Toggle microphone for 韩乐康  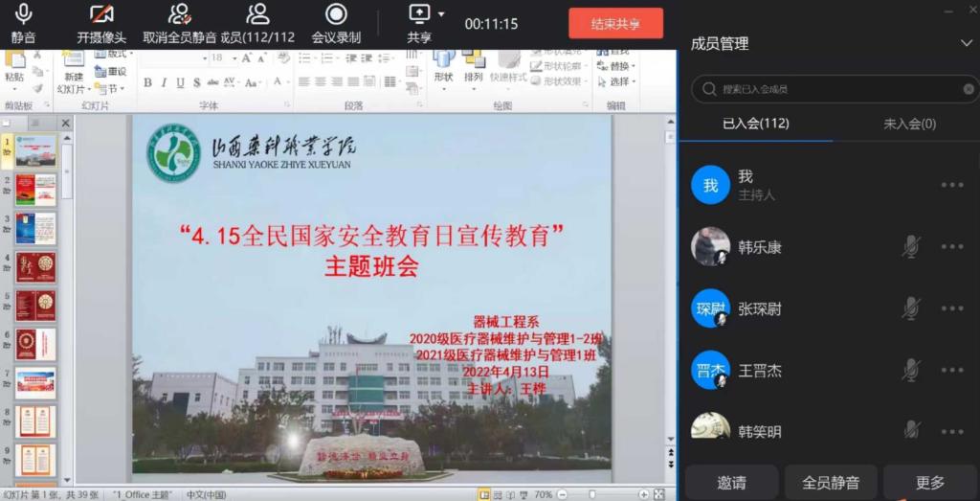pyautogui.click(x=911, y=247)
